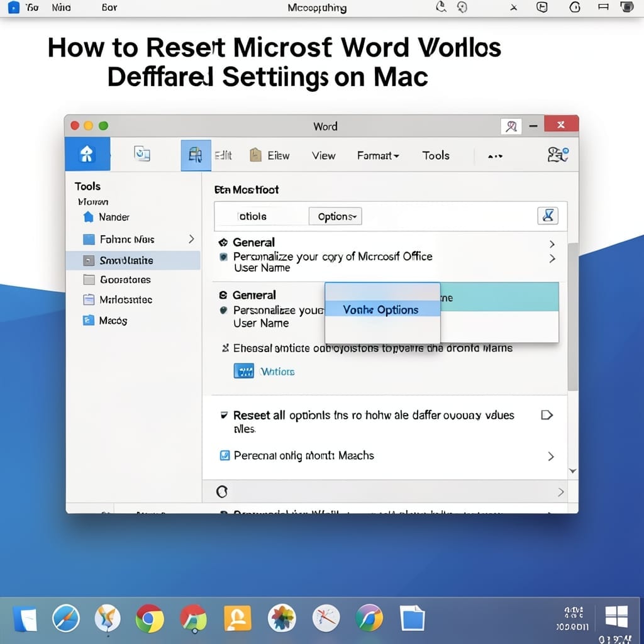Click the blue app icon in menu bar
The height and width of the screenshot is (644, 644).
tap(14, 7)
